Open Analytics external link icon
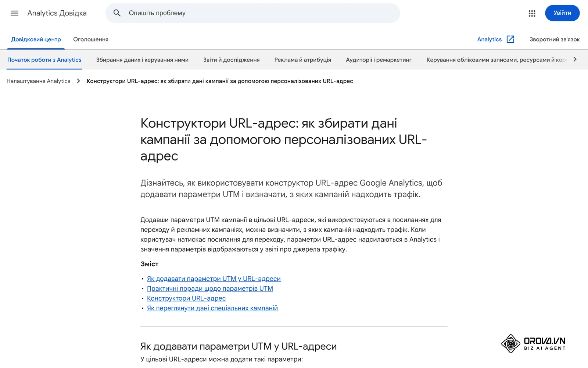This screenshot has height=368, width=588. (x=510, y=39)
